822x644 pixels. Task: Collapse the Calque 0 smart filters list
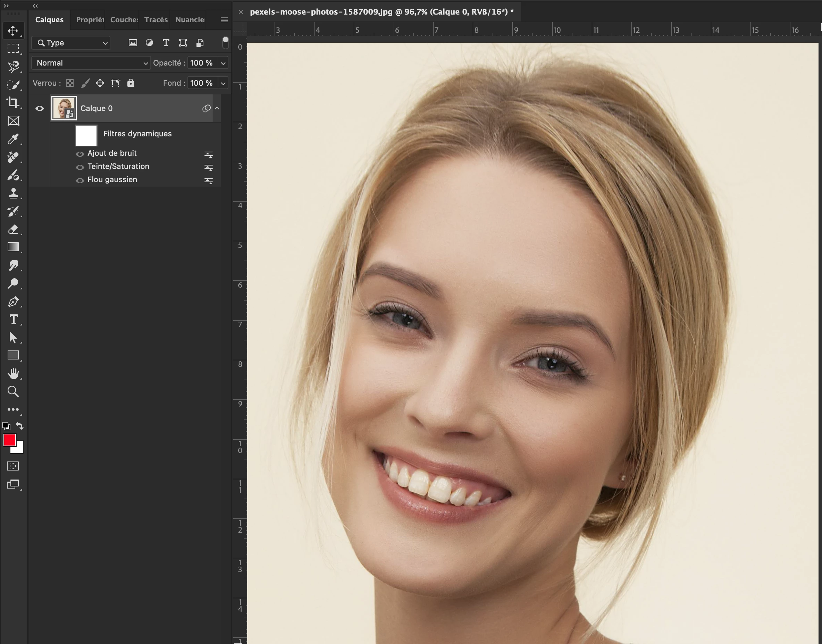coord(217,109)
